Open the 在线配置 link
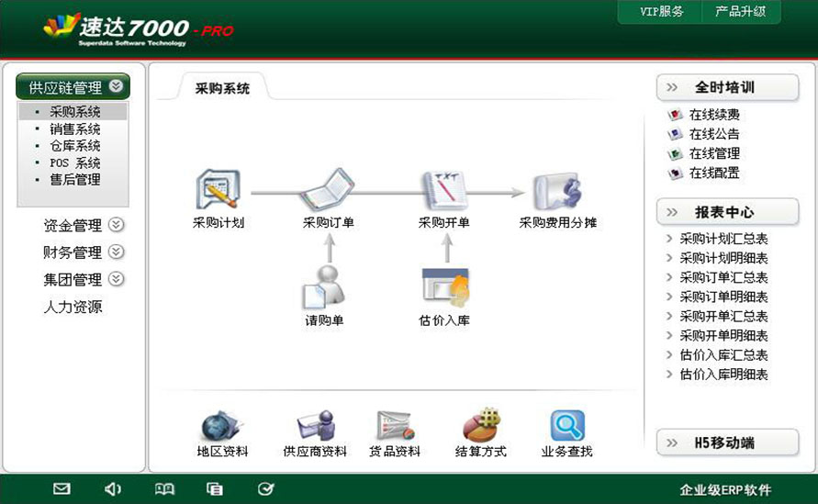818x504 pixels. point(714,173)
